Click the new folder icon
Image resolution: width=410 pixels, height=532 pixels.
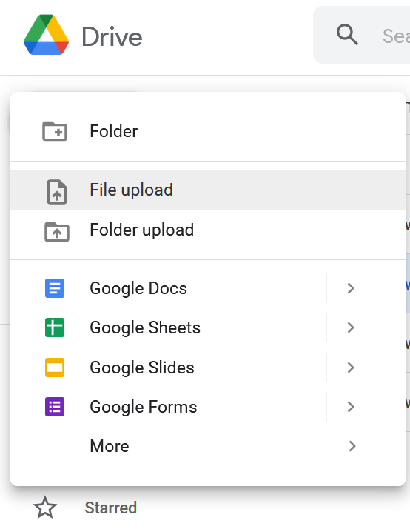click(x=55, y=131)
